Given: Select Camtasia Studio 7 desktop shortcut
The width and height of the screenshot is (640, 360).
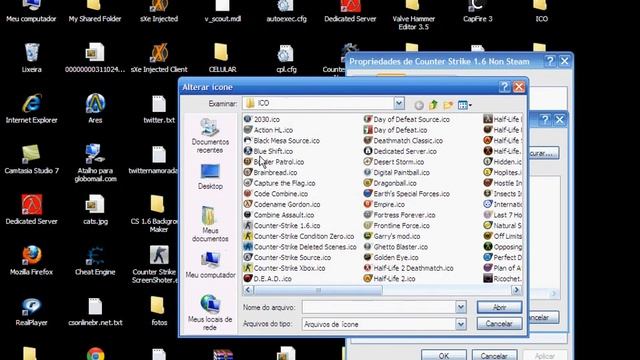Looking at the screenshot, I should 31,160.
